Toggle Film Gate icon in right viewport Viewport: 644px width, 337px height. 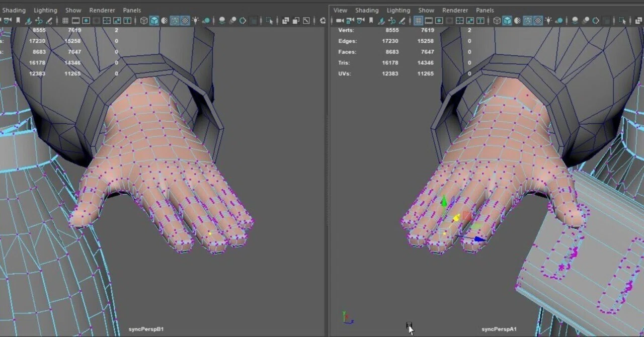click(429, 21)
